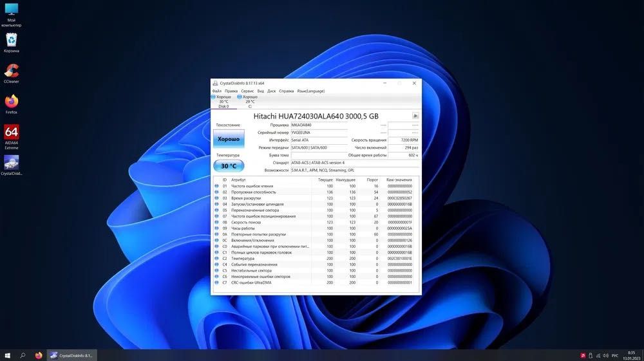Click the 7200 RPM rotation speed value
The image size is (644, 361).
point(404,140)
